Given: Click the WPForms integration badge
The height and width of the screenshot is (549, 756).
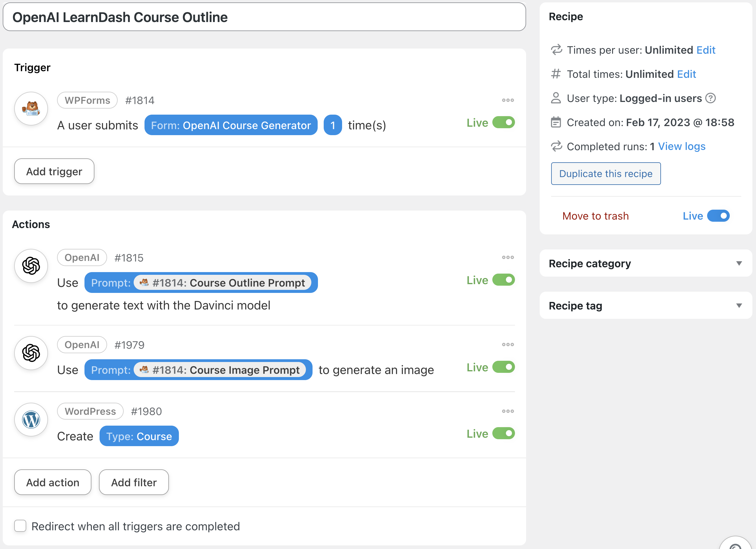Looking at the screenshot, I should (87, 100).
